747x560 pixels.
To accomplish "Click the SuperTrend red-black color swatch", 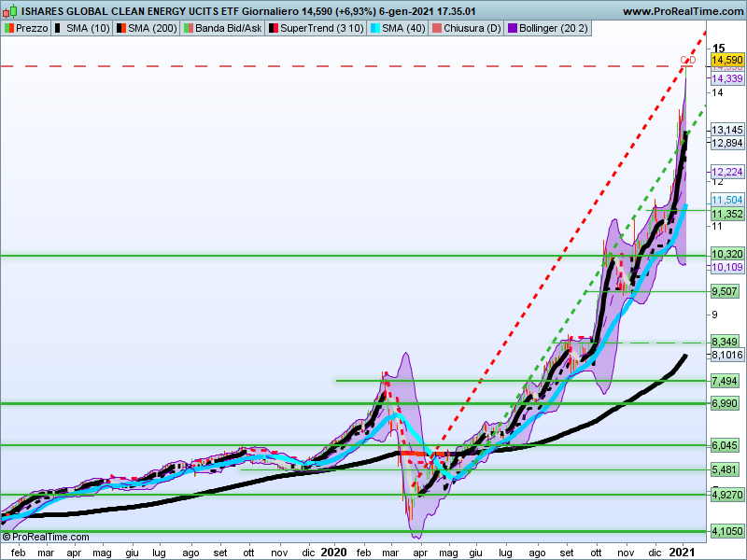I will (x=273, y=29).
